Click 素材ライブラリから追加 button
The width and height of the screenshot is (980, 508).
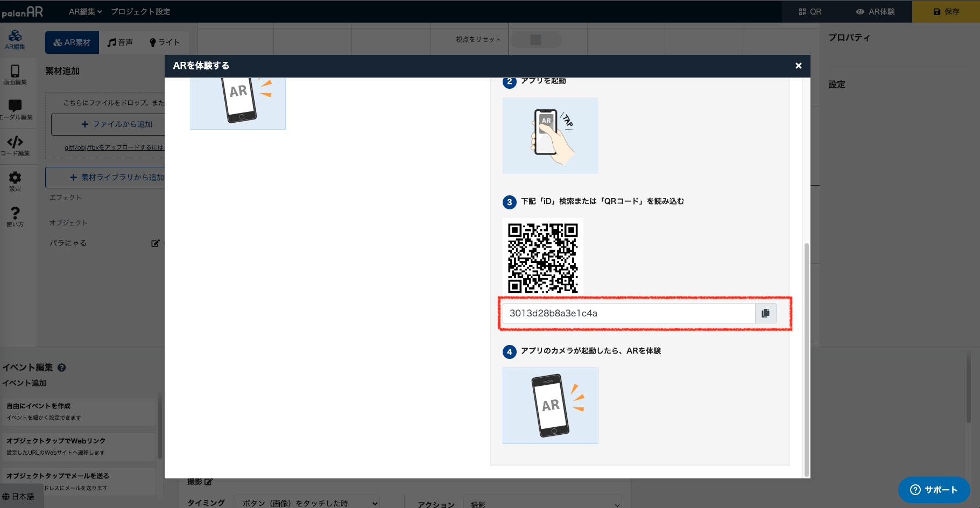[105, 178]
